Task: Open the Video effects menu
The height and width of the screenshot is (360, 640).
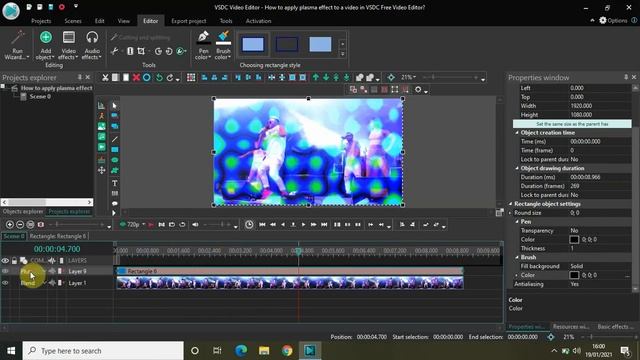Action: (x=69, y=45)
